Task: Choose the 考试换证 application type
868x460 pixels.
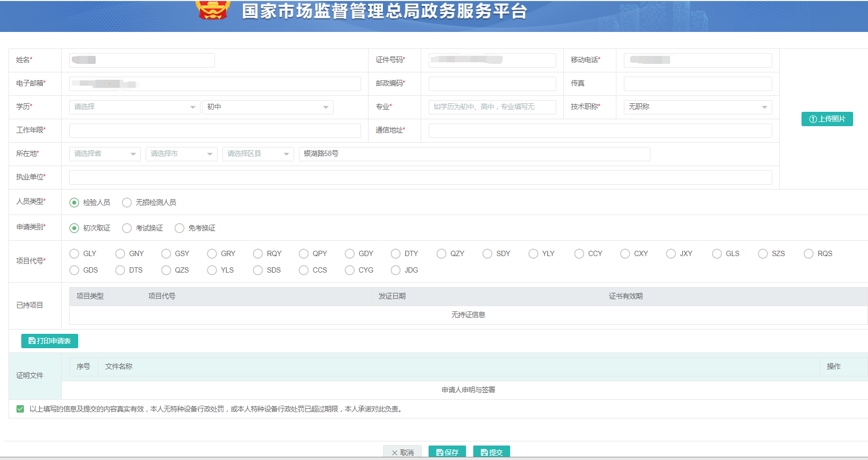Action: [127, 228]
